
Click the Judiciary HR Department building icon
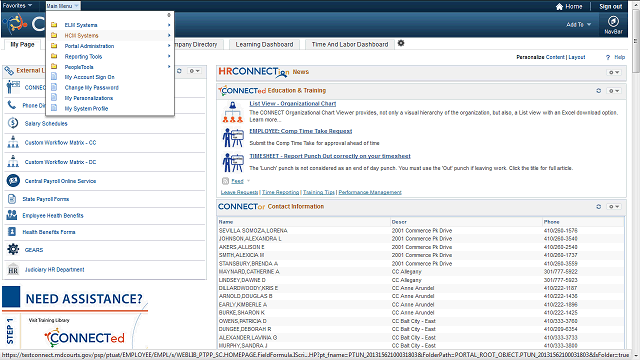13,269
